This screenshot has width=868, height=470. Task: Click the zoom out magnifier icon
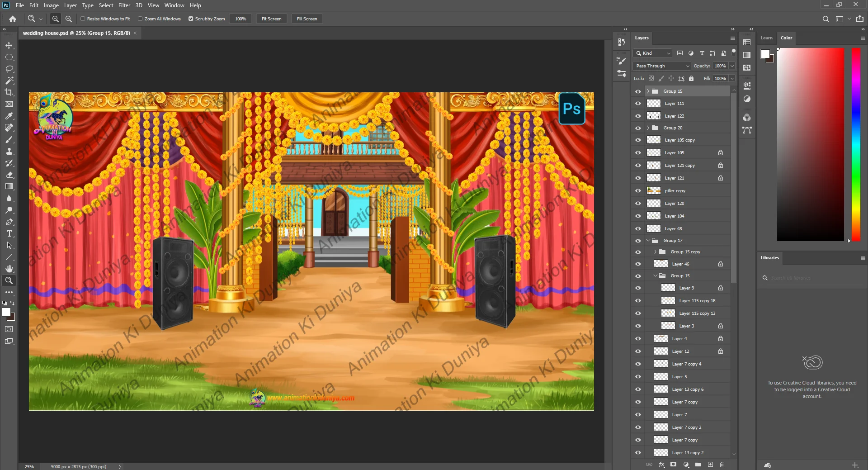(69, 19)
